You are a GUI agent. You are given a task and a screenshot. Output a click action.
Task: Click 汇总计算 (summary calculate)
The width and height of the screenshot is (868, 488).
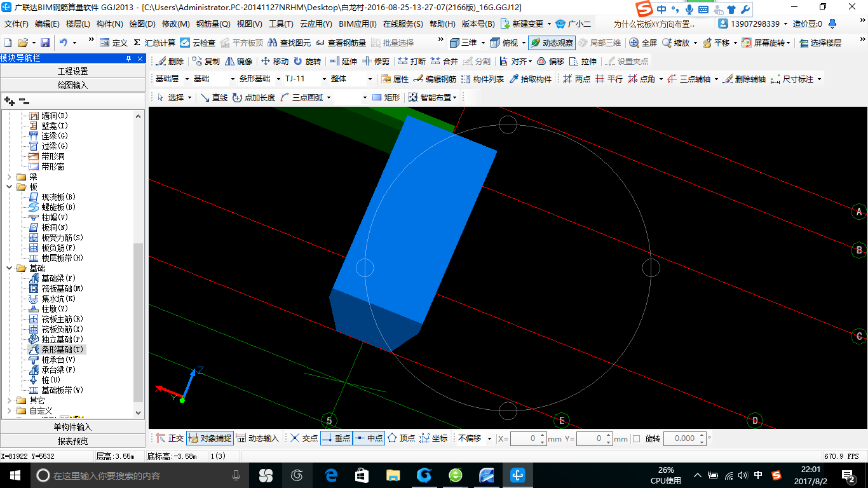click(x=154, y=43)
